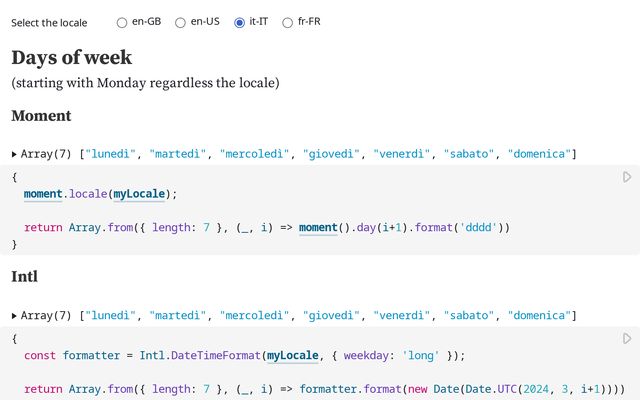
Task: Click the "mercoledì" value in Moment output
Action: 254,154
